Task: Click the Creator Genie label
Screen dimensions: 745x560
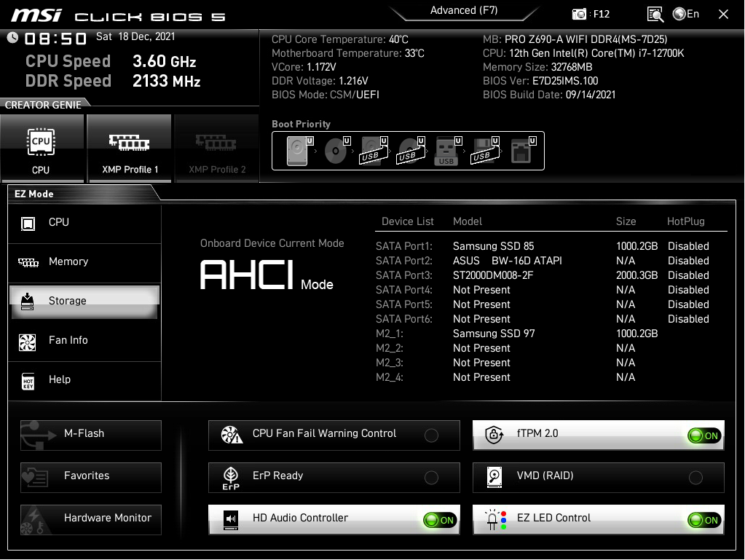Action: (43, 105)
